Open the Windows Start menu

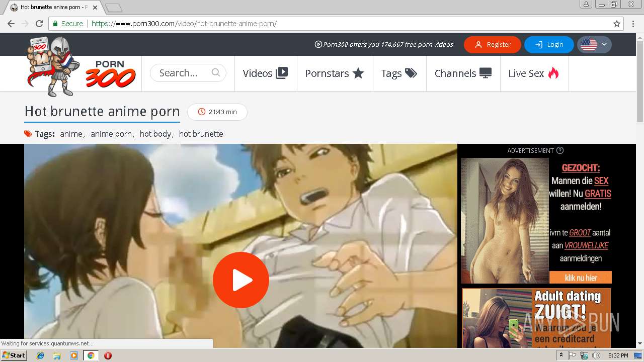tap(14, 355)
